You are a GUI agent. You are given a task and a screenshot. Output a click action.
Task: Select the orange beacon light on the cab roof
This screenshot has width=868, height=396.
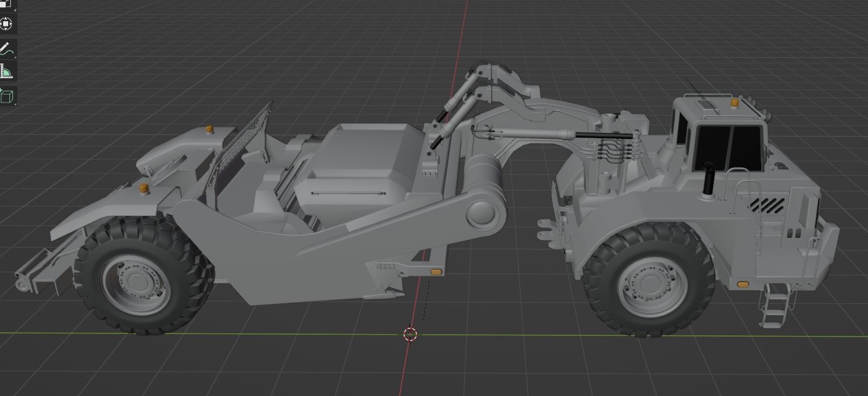click(735, 101)
